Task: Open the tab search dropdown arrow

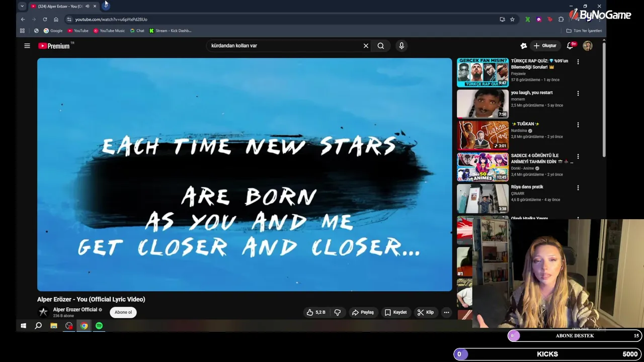Action: (22, 6)
